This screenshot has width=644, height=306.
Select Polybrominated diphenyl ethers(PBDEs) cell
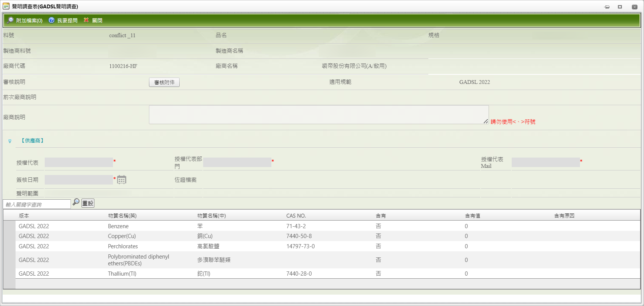(x=138, y=260)
